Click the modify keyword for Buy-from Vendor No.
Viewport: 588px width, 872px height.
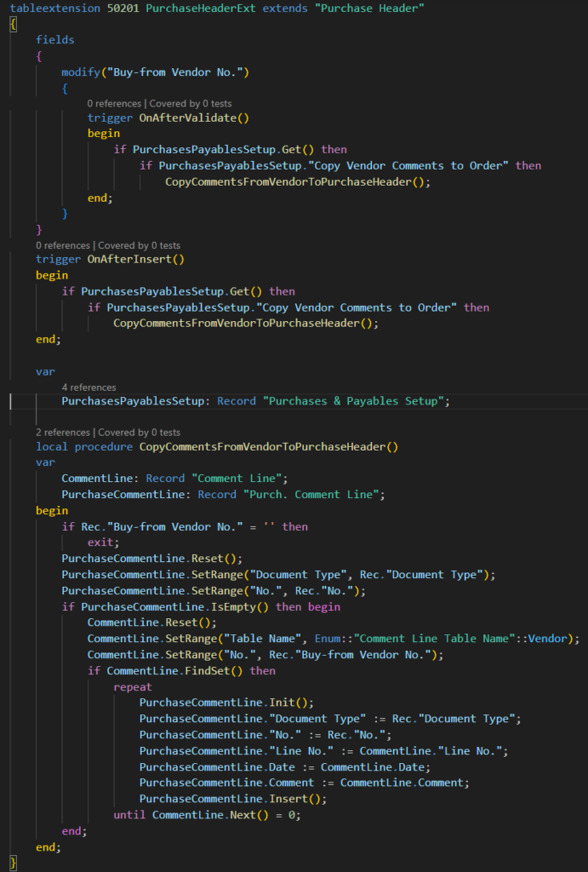tap(81, 72)
